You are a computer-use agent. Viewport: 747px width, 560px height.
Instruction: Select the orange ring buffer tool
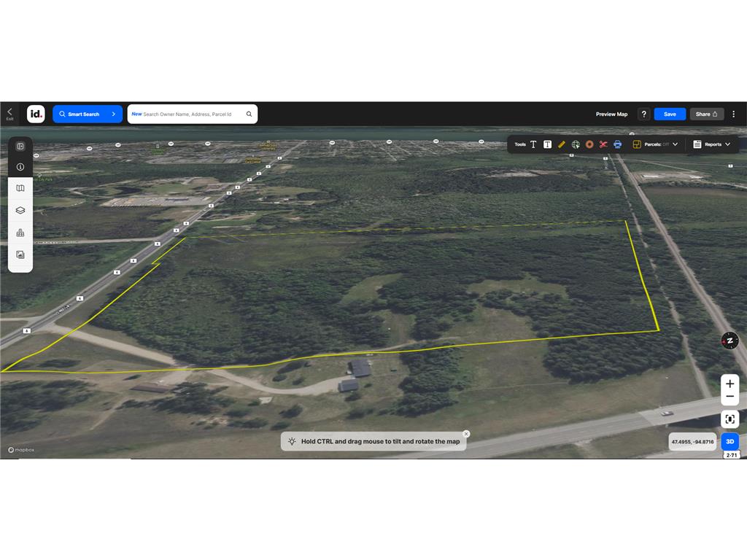(589, 144)
